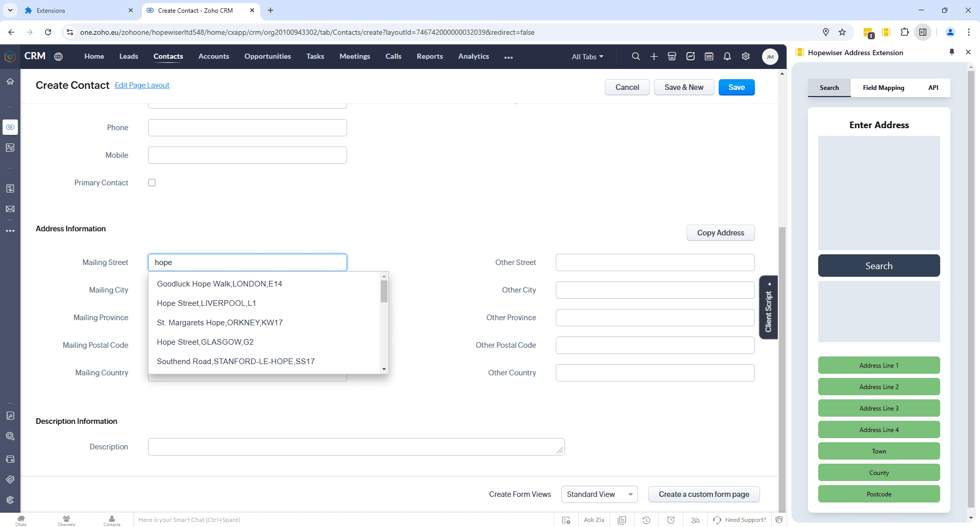Viewport: 980px width, 527px height.
Task: Open the marketplace store icon
Action: [672, 57]
